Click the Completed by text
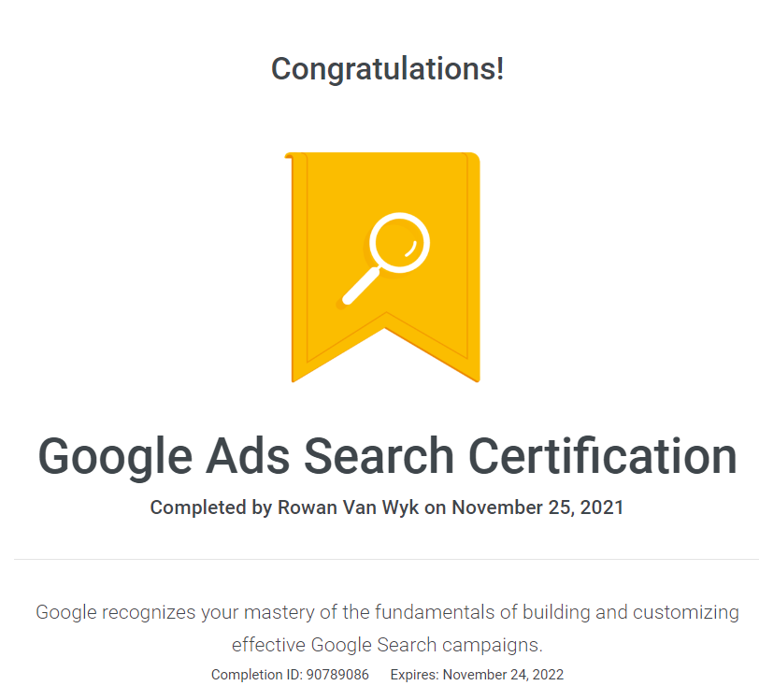 [210, 508]
